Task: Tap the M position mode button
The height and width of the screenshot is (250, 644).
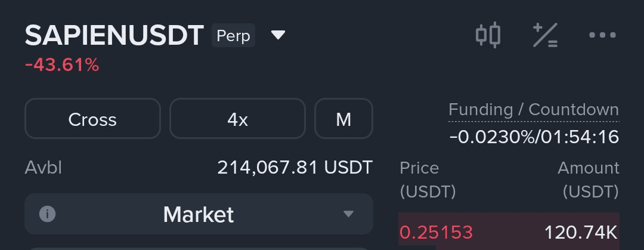Action: 343,119
